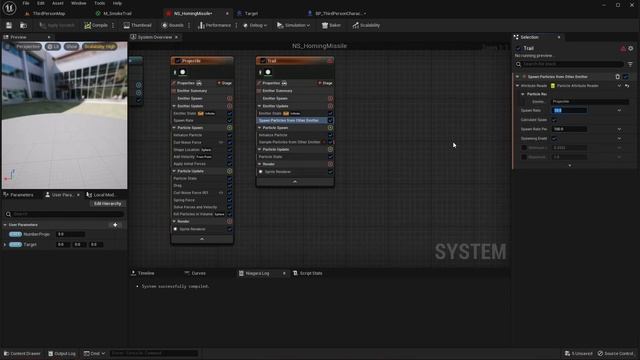
Task: Add module to Trail Particle Update
Action: click(x=330, y=149)
